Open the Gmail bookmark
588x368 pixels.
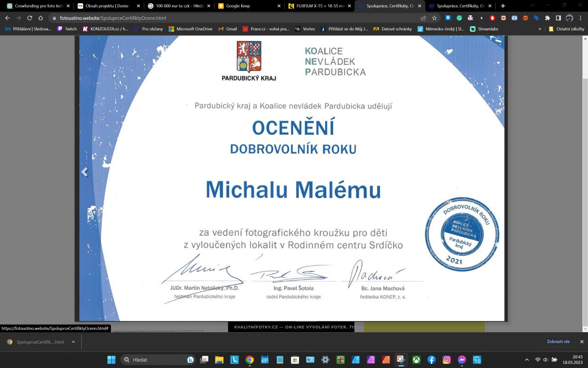227,29
